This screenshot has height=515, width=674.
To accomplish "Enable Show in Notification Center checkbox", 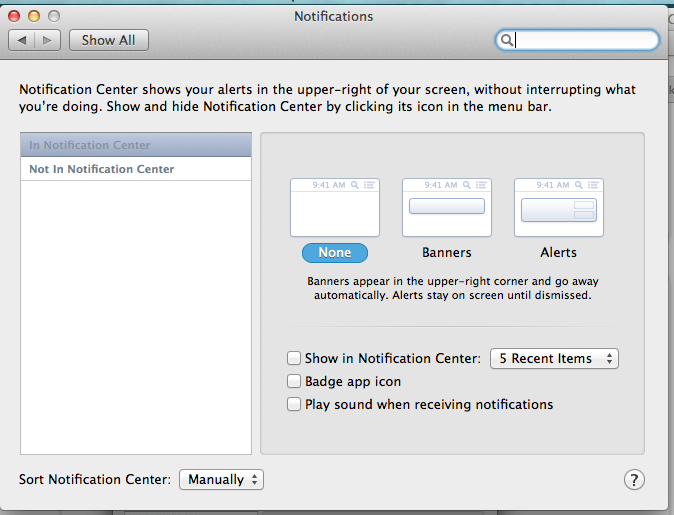I will pos(294,358).
